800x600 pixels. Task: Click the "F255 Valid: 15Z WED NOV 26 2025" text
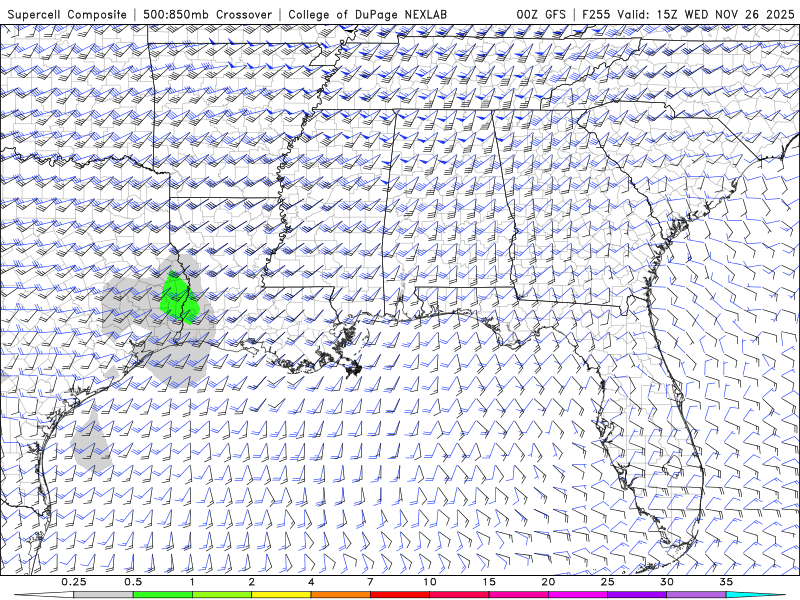(x=689, y=14)
